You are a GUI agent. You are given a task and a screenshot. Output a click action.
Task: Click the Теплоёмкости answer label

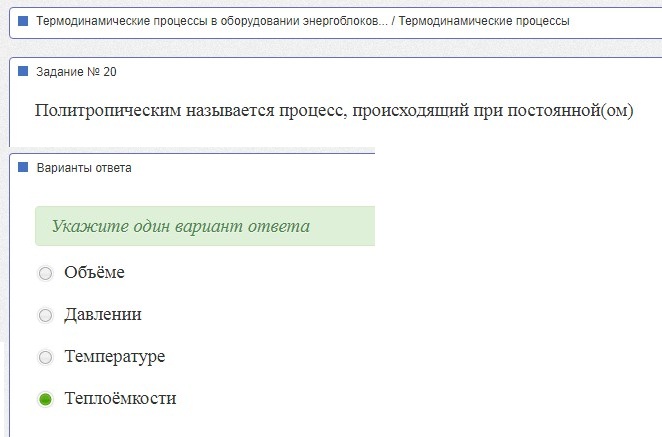pos(120,398)
